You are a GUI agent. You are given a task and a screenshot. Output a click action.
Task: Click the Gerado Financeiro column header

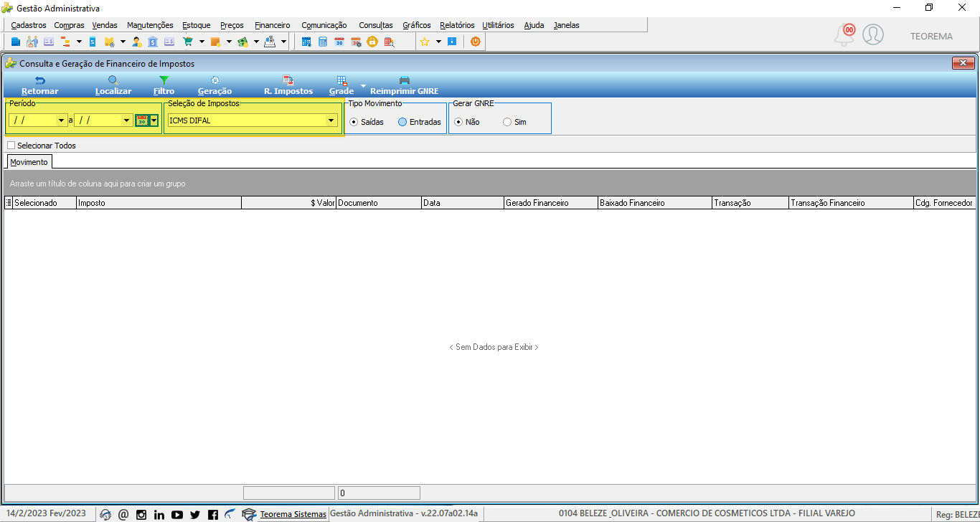coord(550,203)
